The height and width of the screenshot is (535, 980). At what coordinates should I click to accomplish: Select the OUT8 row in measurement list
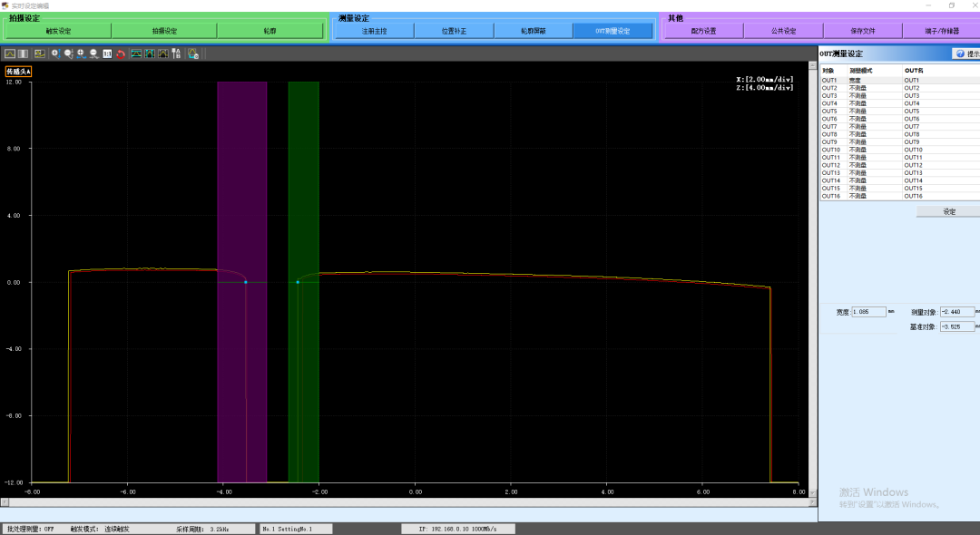click(x=871, y=134)
